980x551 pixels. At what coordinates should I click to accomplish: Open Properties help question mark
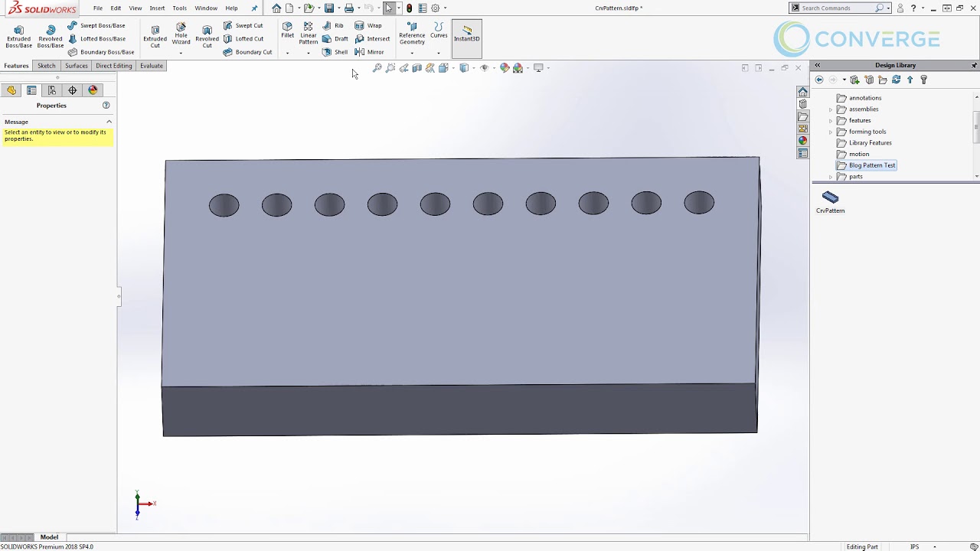click(x=106, y=105)
